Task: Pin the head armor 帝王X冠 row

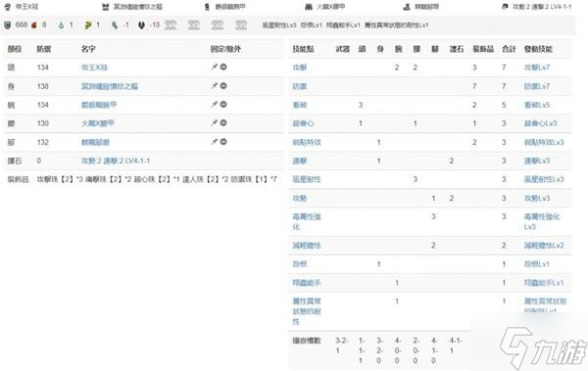Action: tap(214, 68)
